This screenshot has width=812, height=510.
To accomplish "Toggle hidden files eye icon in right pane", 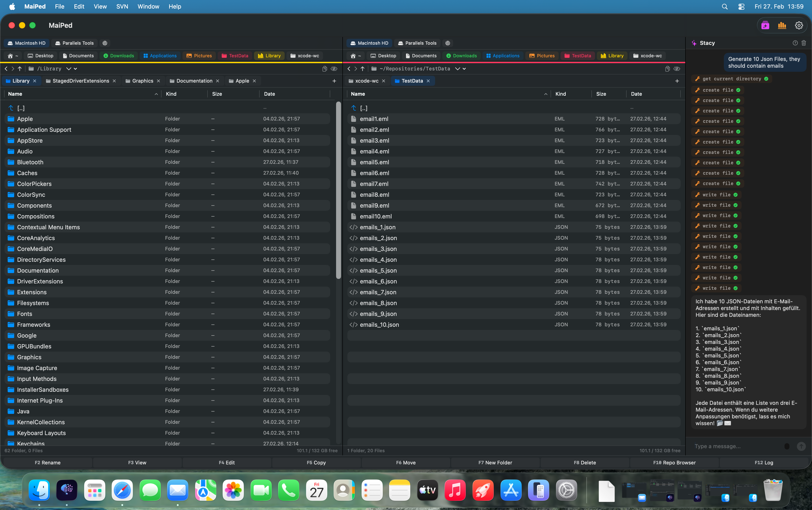I will [x=677, y=68].
